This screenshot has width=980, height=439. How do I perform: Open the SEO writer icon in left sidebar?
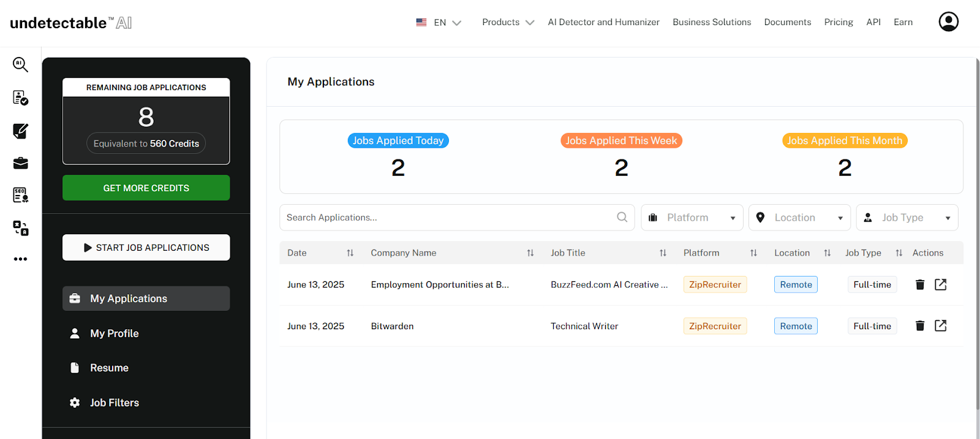[x=21, y=195]
